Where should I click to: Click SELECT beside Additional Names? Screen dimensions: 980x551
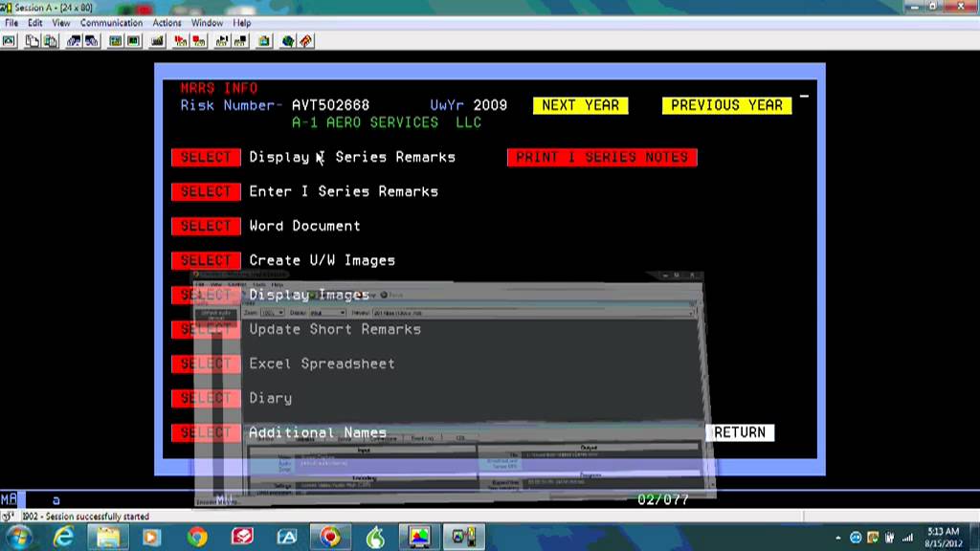207,432
